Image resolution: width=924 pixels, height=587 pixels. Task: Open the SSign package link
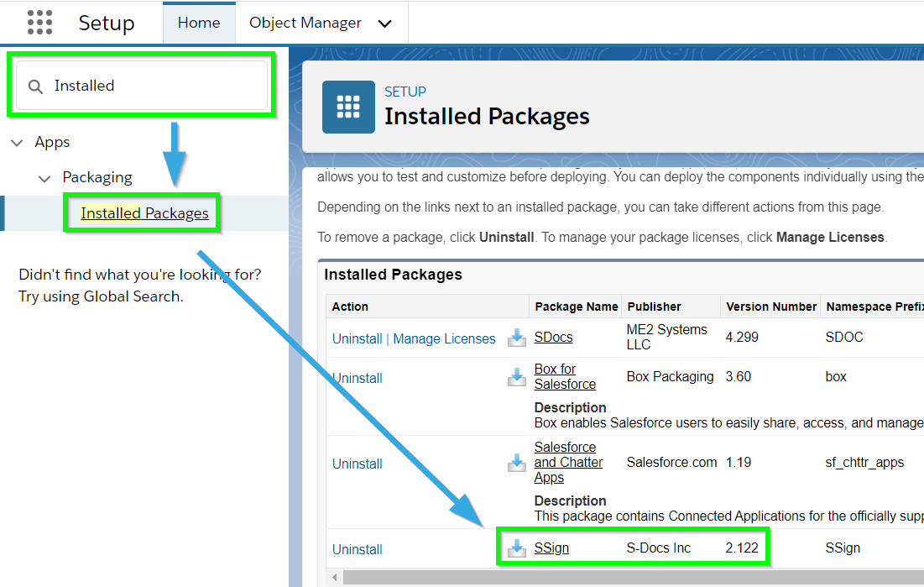pyautogui.click(x=551, y=548)
